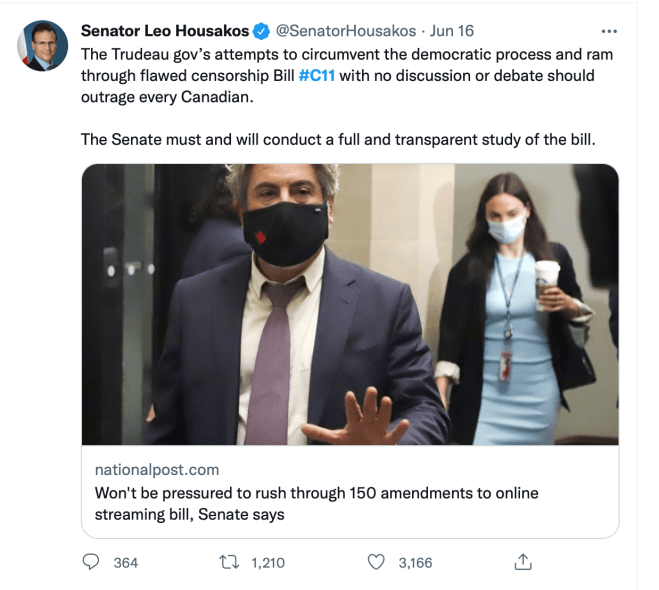Open Senator Leo Housakos profile picture

(x=42, y=45)
